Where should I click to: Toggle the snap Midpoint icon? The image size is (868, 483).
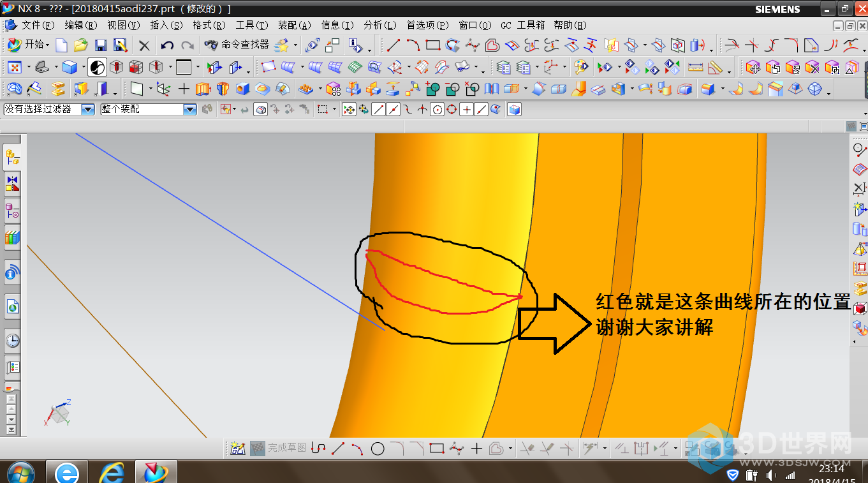[x=394, y=110]
